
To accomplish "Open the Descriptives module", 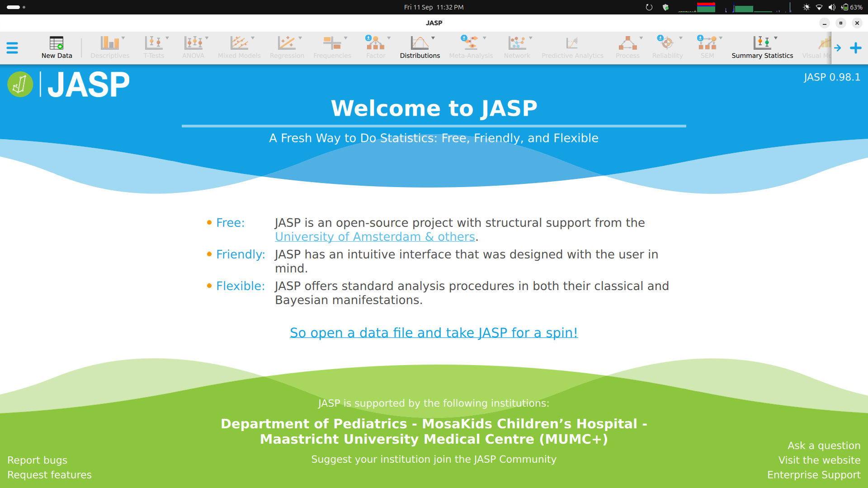I will 110,47.
